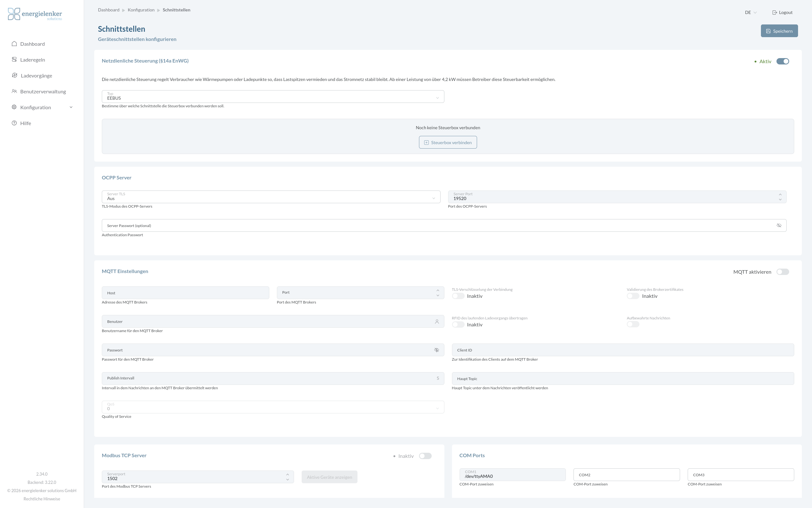Open Rechtliche Hinweise link
Viewport: 812px width, 508px height.
(42, 499)
